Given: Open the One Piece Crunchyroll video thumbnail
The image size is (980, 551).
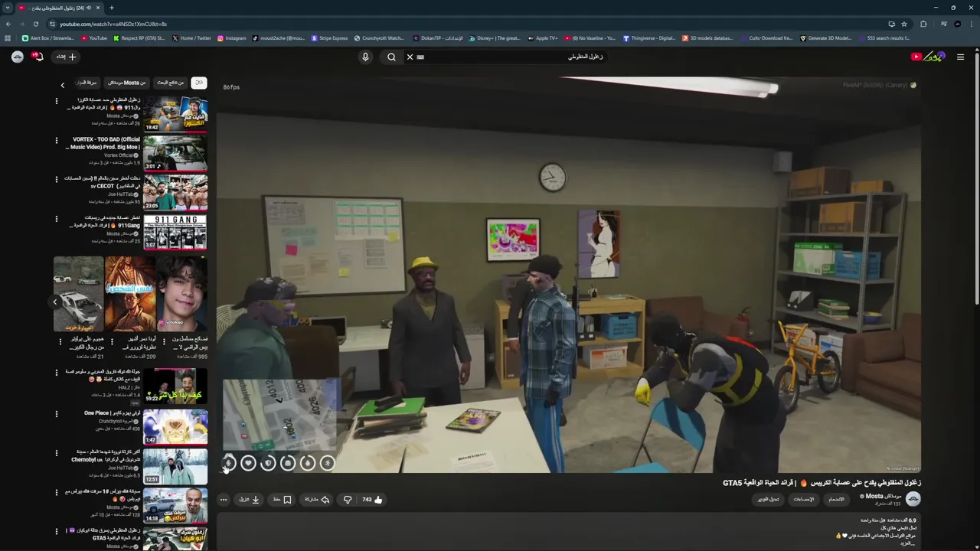Looking at the screenshot, I should [x=175, y=427].
